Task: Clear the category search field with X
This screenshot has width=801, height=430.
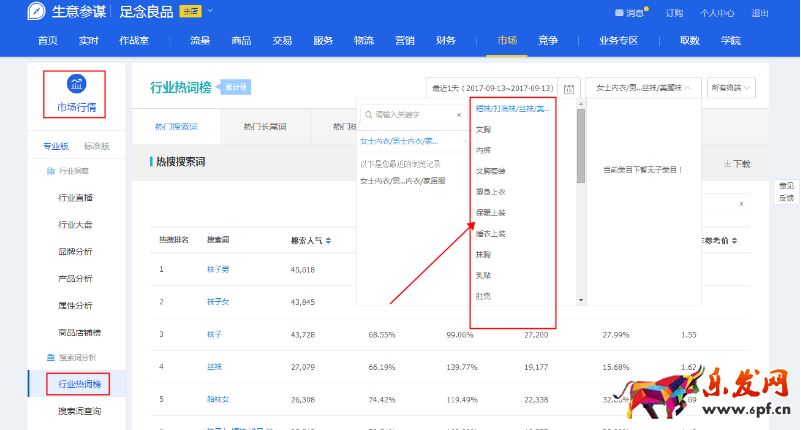Action: pos(459,115)
